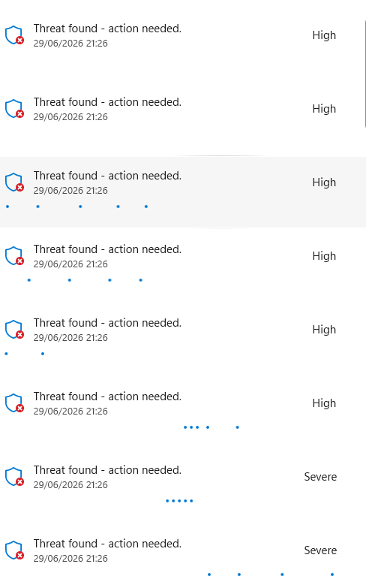Click the shield icon of the first Severe threat
366x588 pixels.
click(14, 476)
